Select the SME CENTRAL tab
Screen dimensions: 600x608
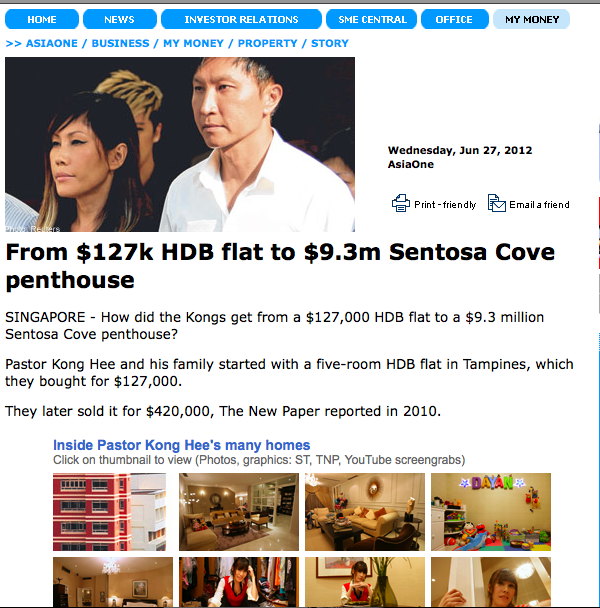372,19
